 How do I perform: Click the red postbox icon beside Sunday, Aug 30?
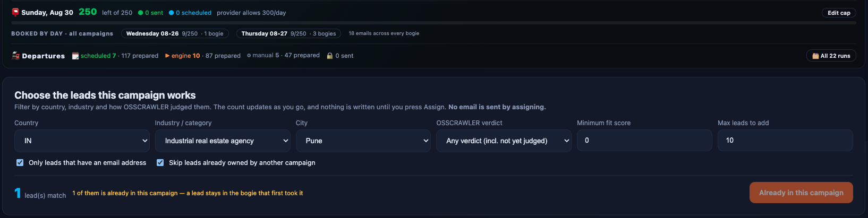15,12
